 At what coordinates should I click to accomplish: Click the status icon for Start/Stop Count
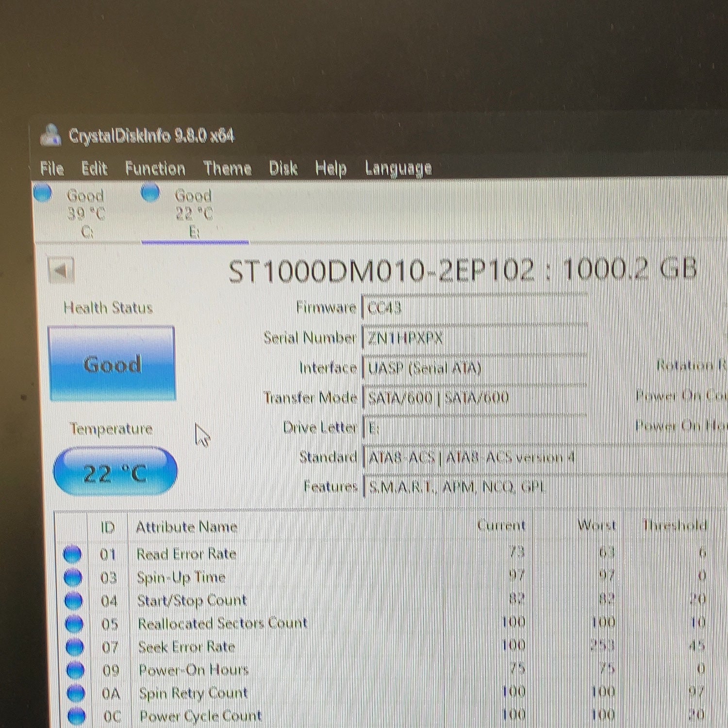click(x=73, y=600)
